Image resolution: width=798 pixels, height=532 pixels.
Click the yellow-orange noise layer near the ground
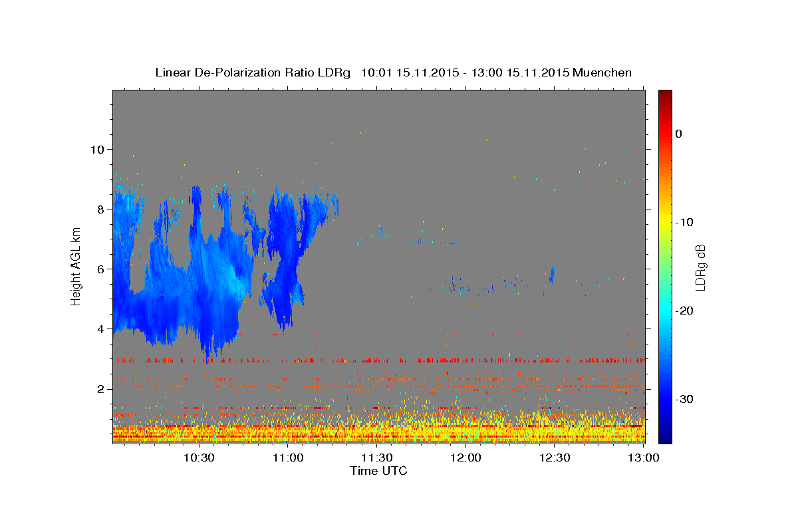(x=379, y=429)
